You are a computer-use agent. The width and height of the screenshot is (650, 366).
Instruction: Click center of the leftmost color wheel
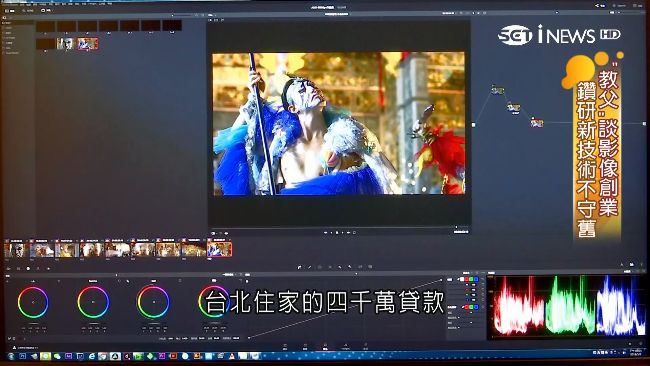click(x=33, y=303)
